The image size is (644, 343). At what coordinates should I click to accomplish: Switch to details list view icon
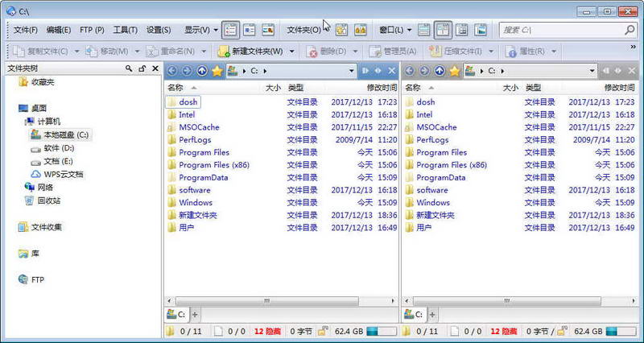[x=230, y=30]
